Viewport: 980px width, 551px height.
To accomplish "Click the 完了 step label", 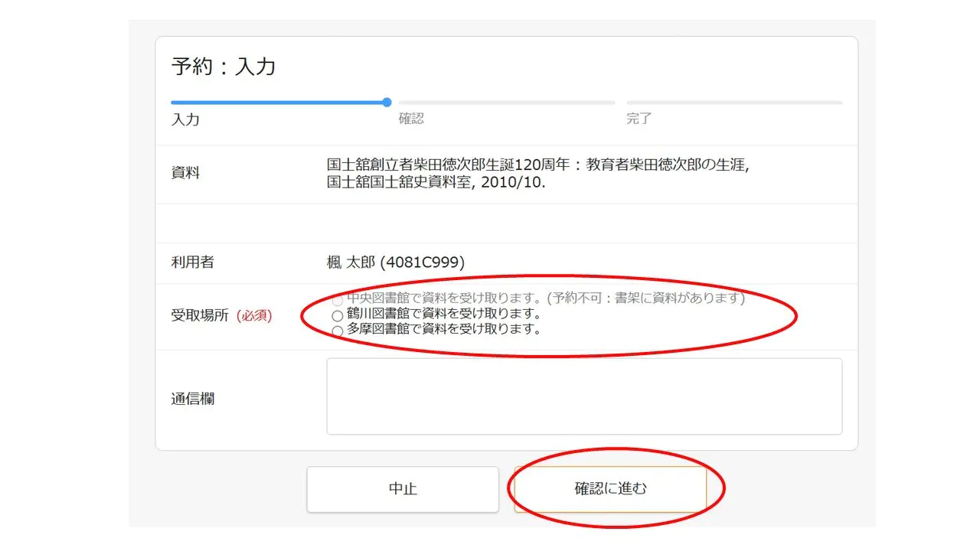I will click(x=639, y=119).
